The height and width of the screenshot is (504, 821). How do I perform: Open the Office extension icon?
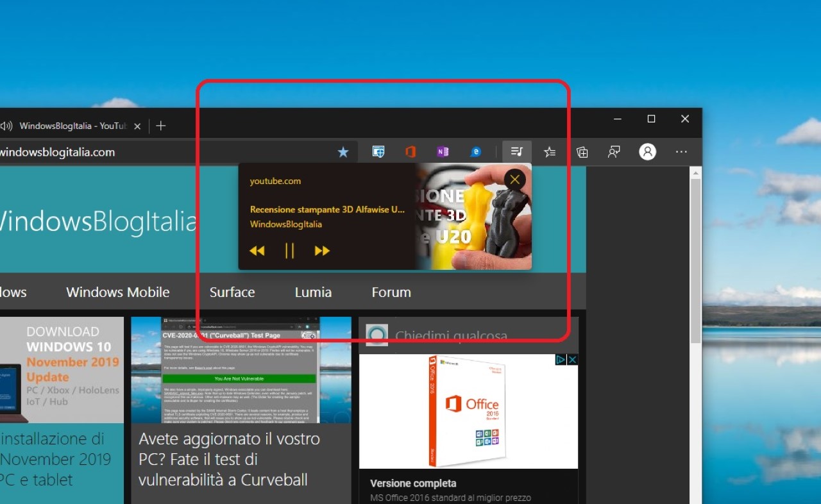[x=410, y=152]
